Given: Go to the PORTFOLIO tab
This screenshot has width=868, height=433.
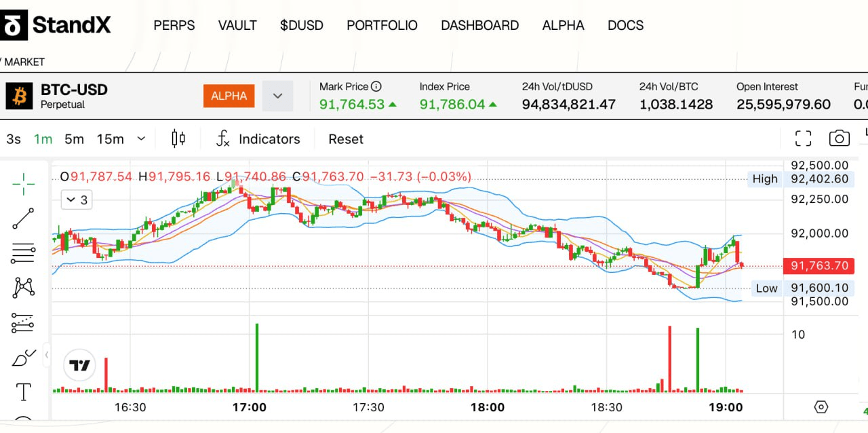Looking at the screenshot, I should point(382,26).
